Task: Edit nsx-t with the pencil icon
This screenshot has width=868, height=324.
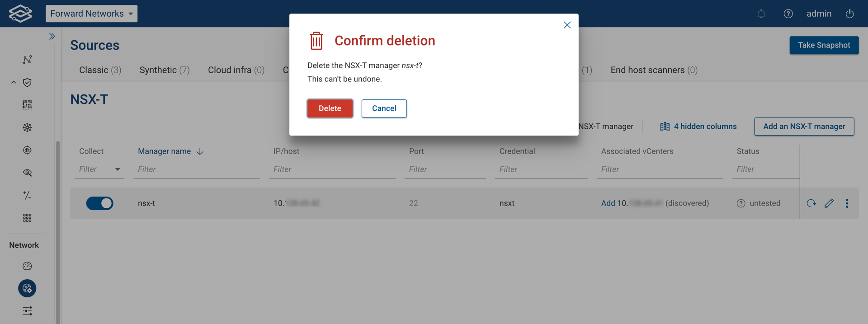Action: point(829,203)
